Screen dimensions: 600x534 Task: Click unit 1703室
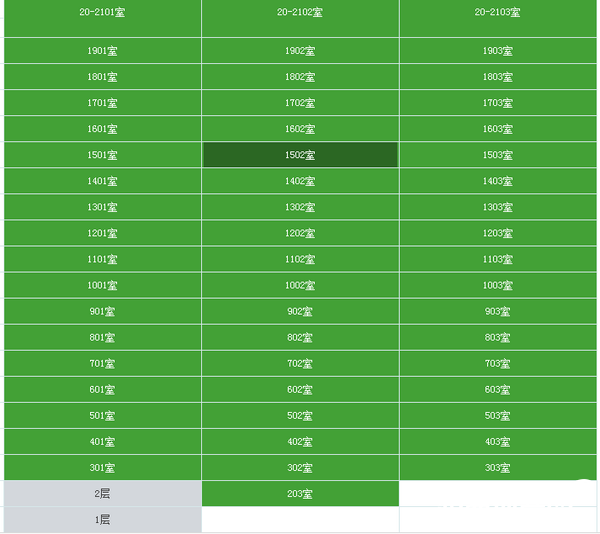[x=498, y=103]
